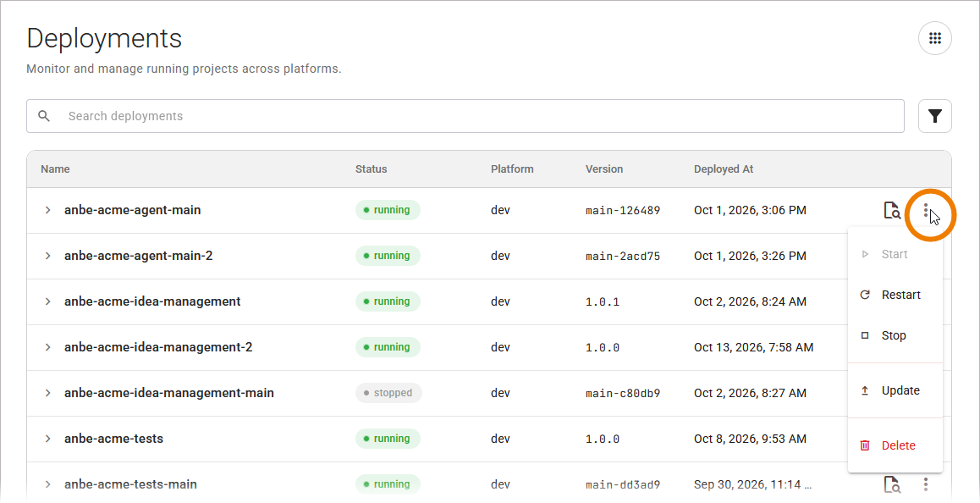Click the three-dot menu for anbe-acme-agent-main
The width and height of the screenshot is (980, 503).
(x=926, y=210)
